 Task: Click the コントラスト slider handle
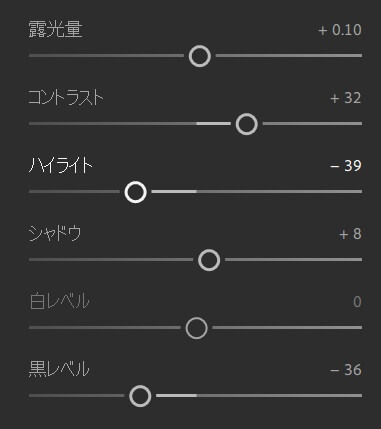247,124
